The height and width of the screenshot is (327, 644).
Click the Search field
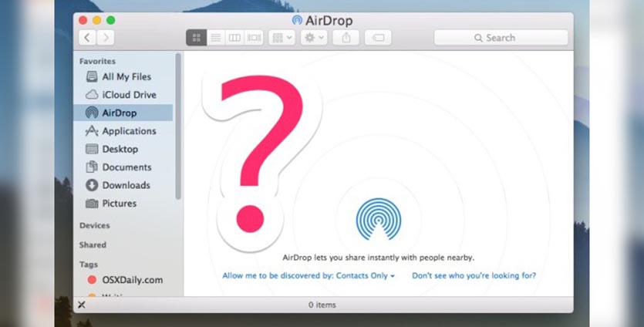[x=501, y=38]
